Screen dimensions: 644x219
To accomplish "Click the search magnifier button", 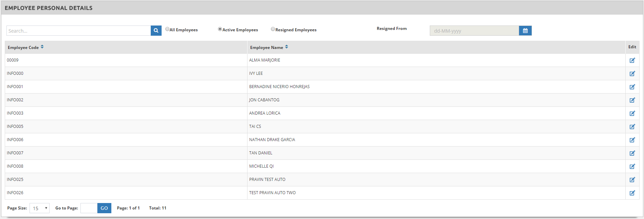I will pos(156,31).
